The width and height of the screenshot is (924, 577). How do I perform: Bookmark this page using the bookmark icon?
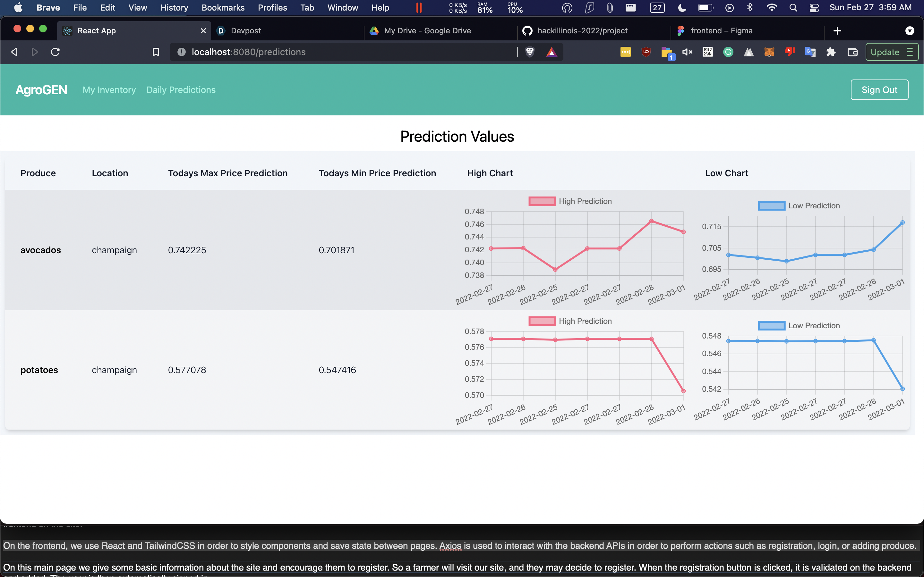[x=156, y=52]
